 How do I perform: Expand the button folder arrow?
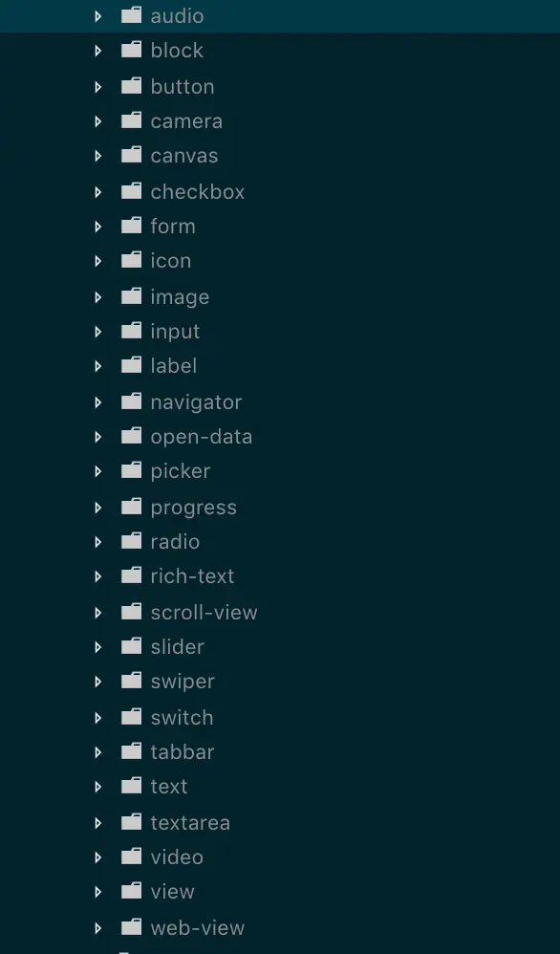(x=97, y=87)
